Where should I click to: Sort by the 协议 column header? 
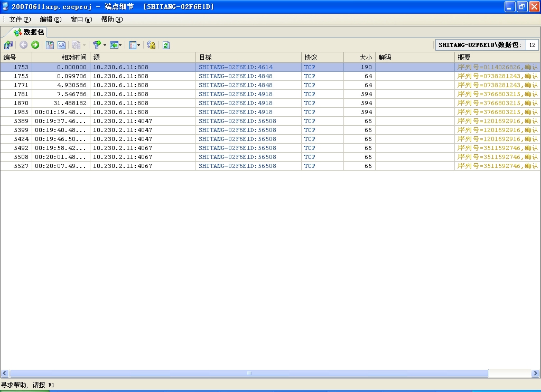click(x=322, y=57)
